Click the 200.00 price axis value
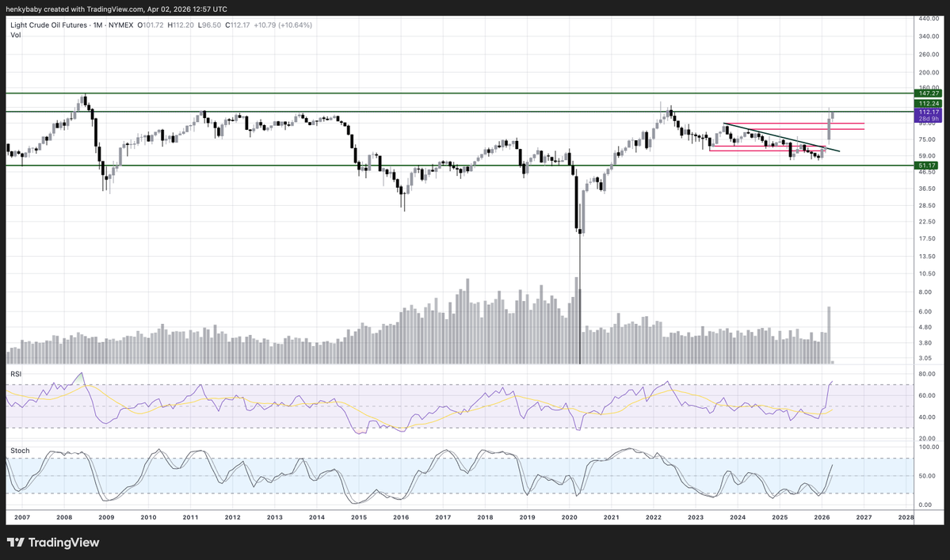 [929, 73]
